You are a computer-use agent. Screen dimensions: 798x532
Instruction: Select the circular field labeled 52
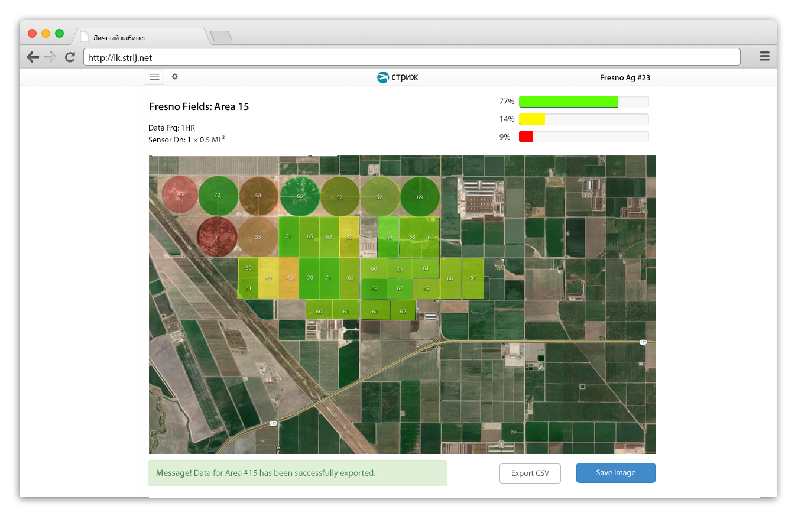point(379,196)
